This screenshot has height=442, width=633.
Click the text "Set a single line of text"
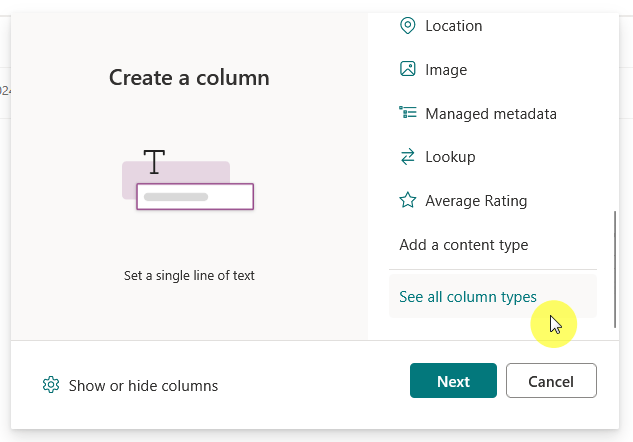tap(189, 275)
